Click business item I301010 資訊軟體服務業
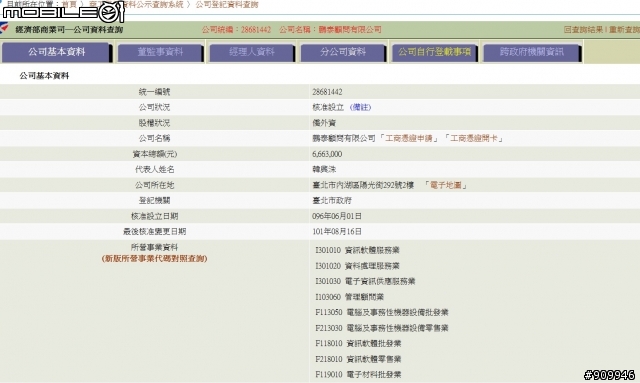Screen dimensions: 640x383 (357, 250)
